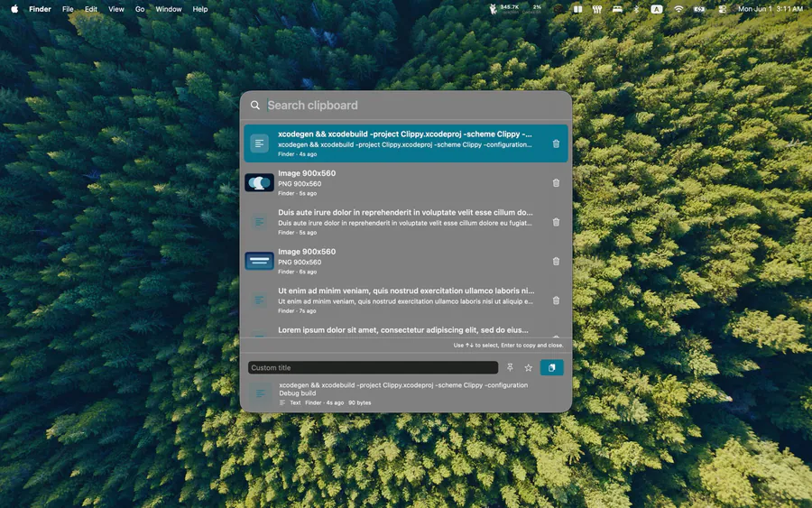
Task: Click the date and time in menu bar
Action: click(770, 9)
